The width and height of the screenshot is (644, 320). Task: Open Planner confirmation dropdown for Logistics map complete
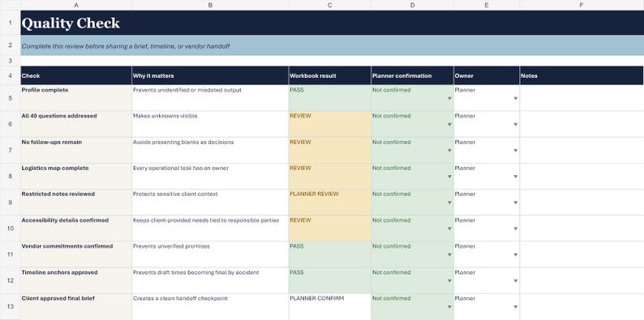pyautogui.click(x=449, y=177)
